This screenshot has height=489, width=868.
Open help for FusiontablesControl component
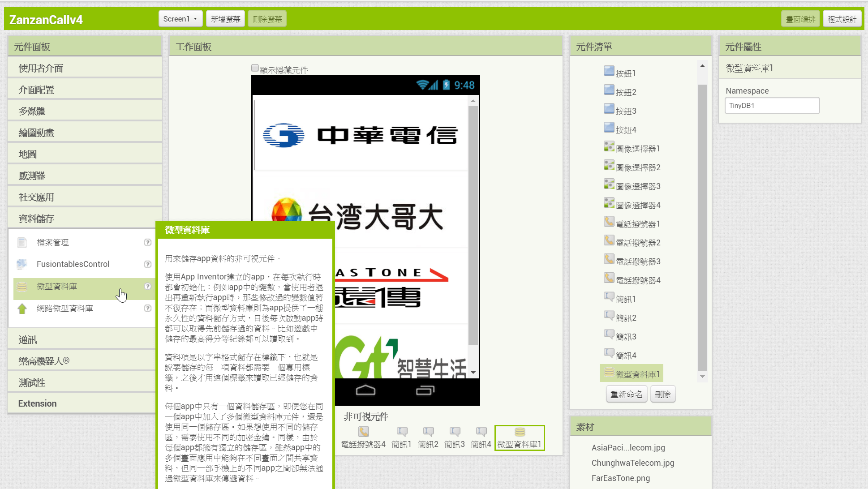tap(147, 264)
